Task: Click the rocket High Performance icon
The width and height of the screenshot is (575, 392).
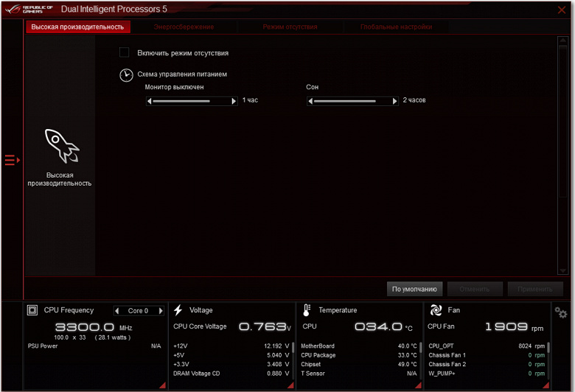Action: [61, 146]
